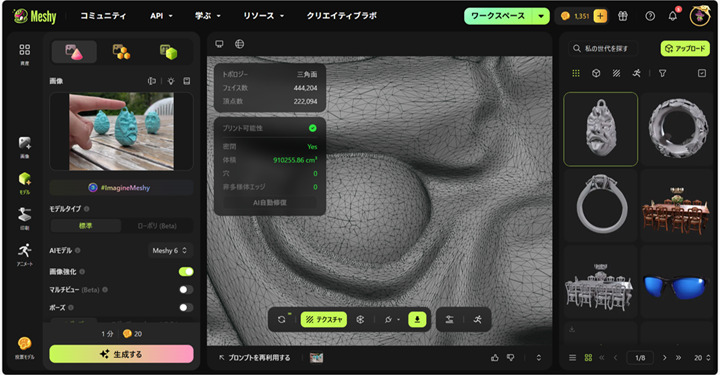Viewport: 720px width, 375px height.
Task: Click the AI auto-repair button
Action: tap(270, 202)
